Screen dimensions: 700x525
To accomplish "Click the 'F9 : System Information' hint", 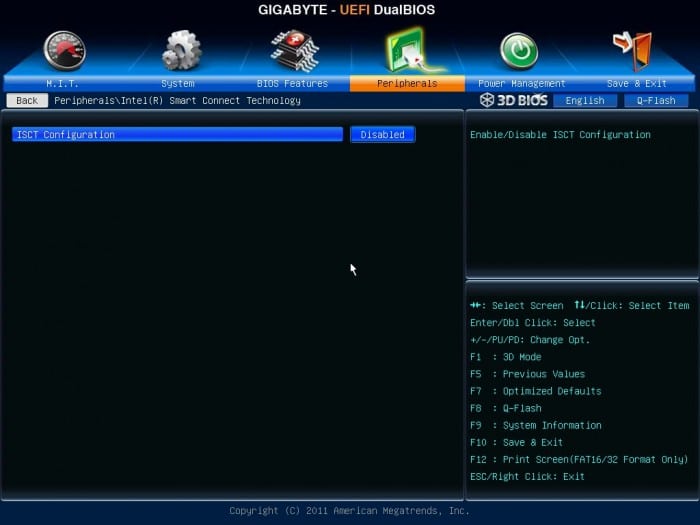I will point(536,425).
